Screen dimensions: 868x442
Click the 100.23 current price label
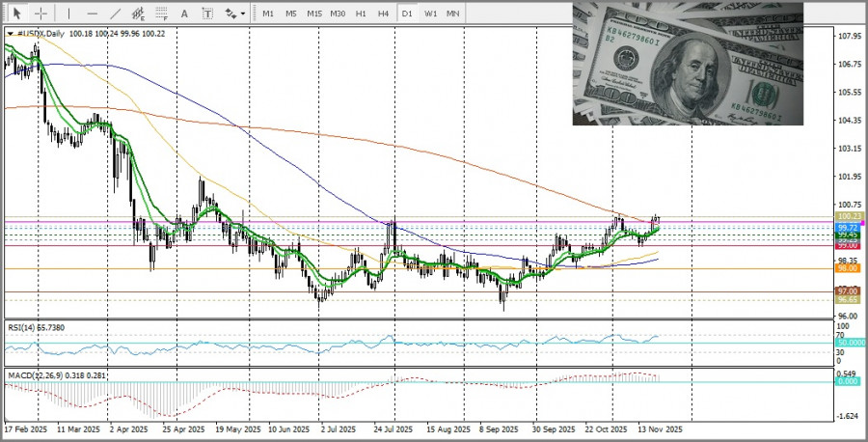848,216
